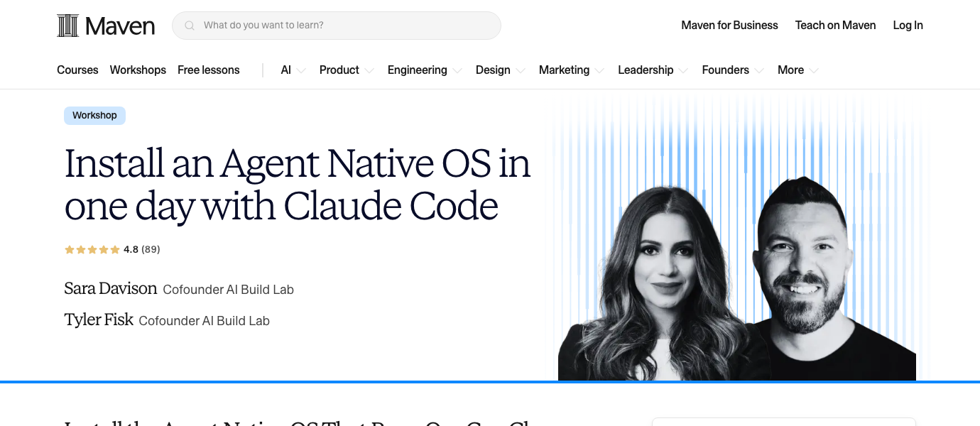Image resolution: width=980 pixels, height=426 pixels.
Task: Expand the Design chevron
Action: (x=521, y=70)
